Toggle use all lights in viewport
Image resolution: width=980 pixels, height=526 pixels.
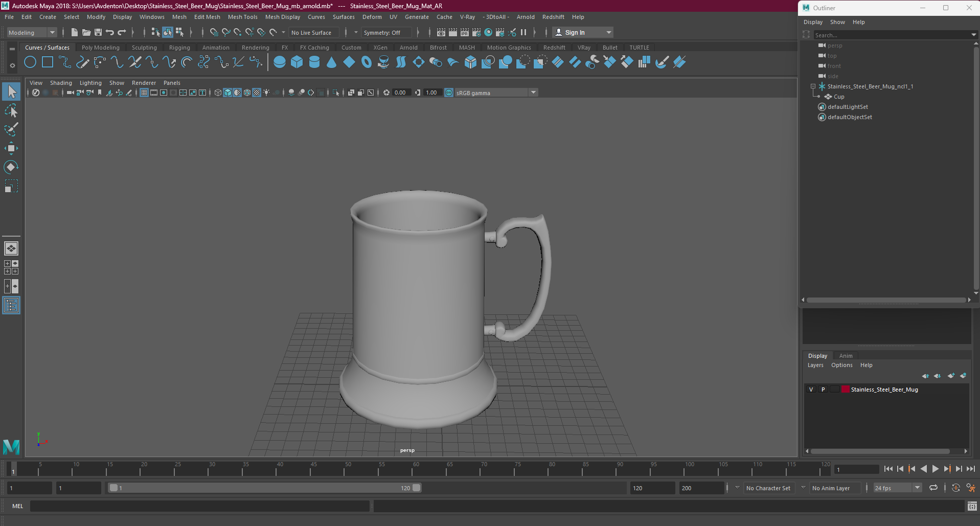[x=266, y=93]
